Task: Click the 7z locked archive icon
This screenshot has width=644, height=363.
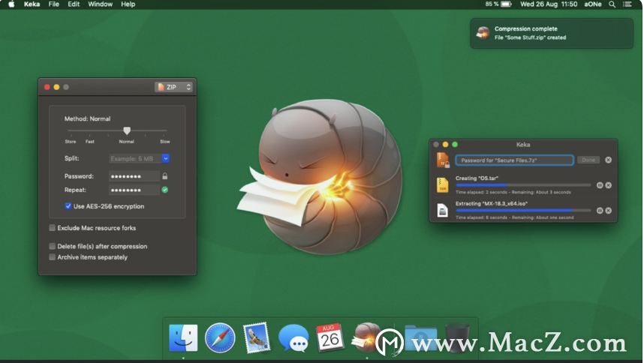Action: point(443,160)
